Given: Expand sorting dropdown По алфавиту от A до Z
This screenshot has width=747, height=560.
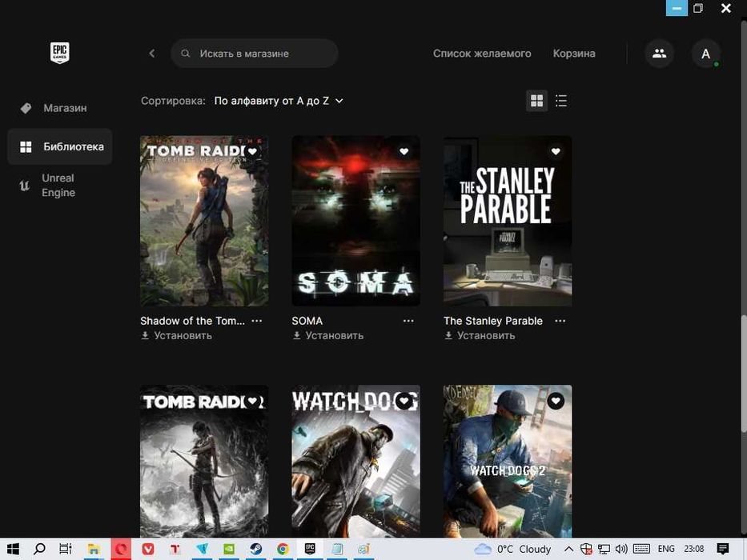Looking at the screenshot, I should (x=279, y=101).
